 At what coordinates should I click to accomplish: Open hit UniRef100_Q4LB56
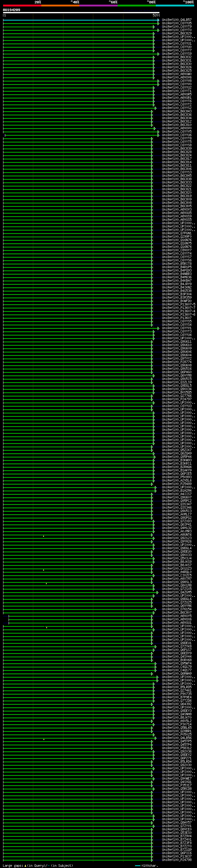177,737
